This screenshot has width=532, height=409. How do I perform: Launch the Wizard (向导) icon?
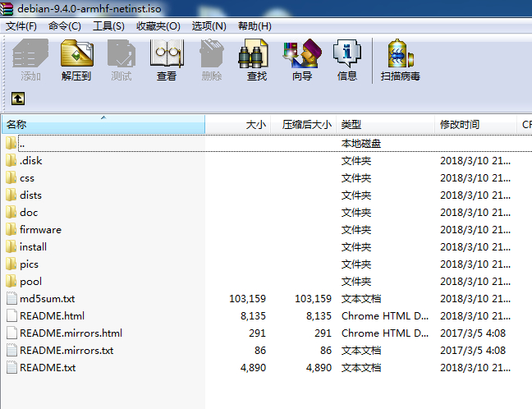tap(302, 53)
